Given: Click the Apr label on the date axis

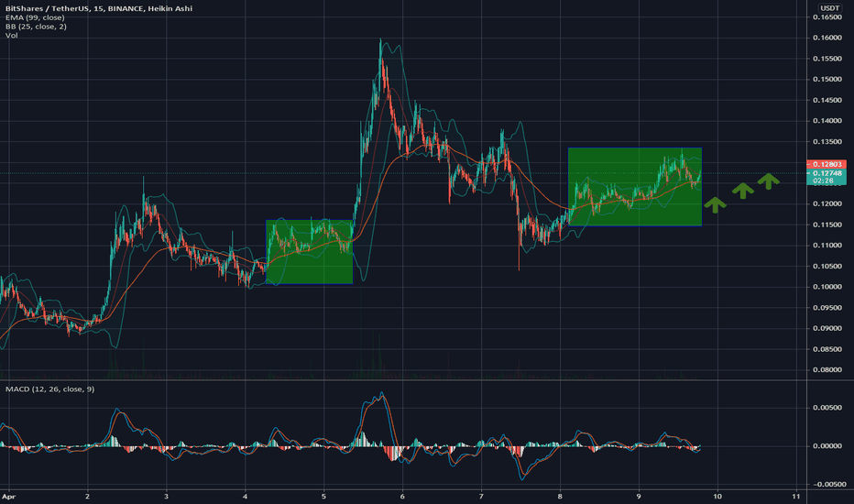Looking at the screenshot, I should pos(7,497).
